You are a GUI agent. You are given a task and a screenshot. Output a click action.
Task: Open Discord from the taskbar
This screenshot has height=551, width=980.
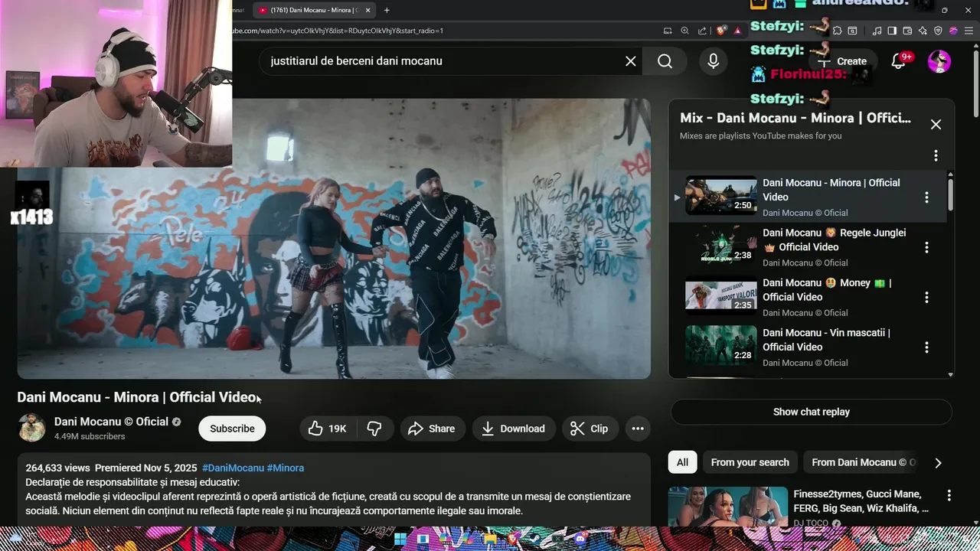(x=580, y=539)
